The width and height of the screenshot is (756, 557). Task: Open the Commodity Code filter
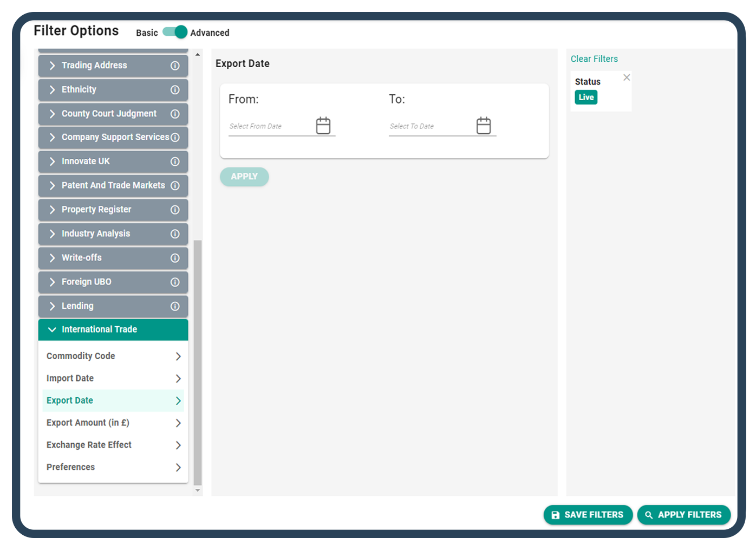click(113, 356)
